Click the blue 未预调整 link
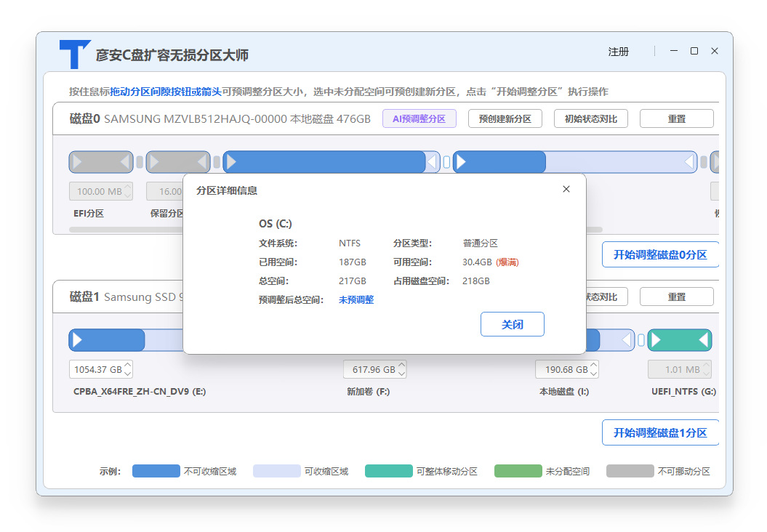The image size is (767, 532). tap(356, 299)
